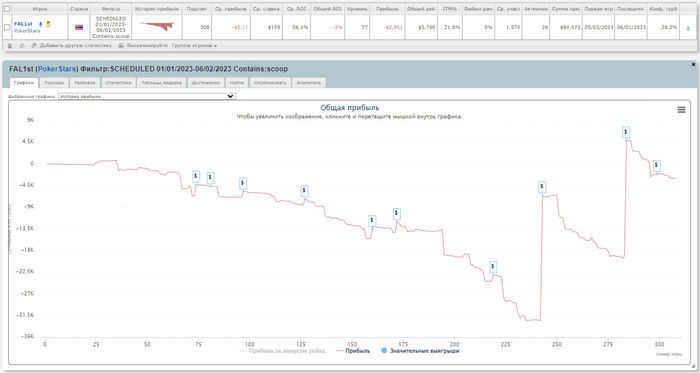Click the average profit value -$5.11
This screenshot has height=373, width=700.
click(x=240, y=27)
